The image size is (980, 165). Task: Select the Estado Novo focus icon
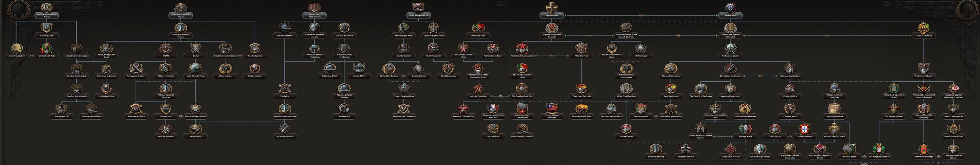[730, 7]
